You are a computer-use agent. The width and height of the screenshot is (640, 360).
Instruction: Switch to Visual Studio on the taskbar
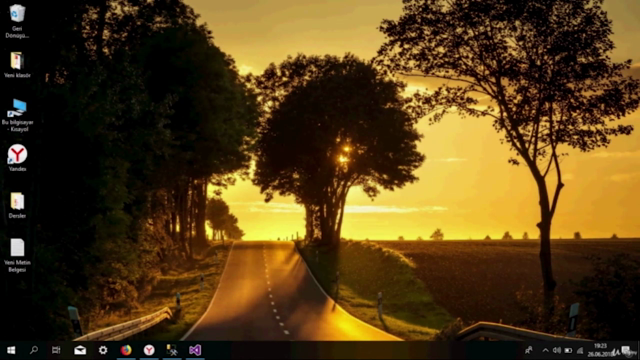click(x=195, y=350)
